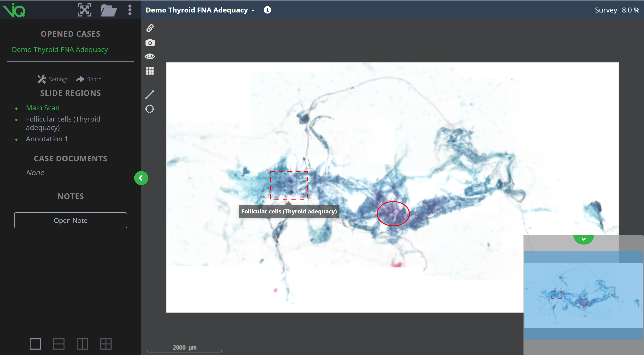The image size is (644, 355).
Task: Click the Opened Cases heading
Action: tap(71, 34)
